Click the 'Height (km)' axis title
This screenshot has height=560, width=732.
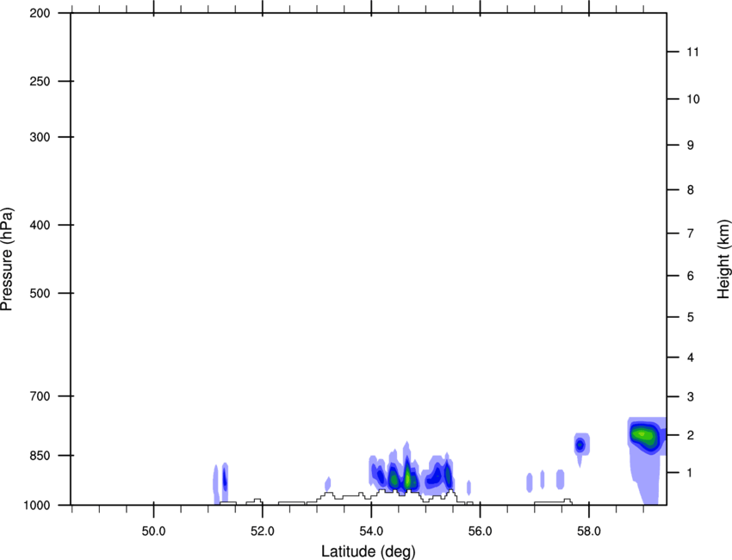click(x=723, y=259)
